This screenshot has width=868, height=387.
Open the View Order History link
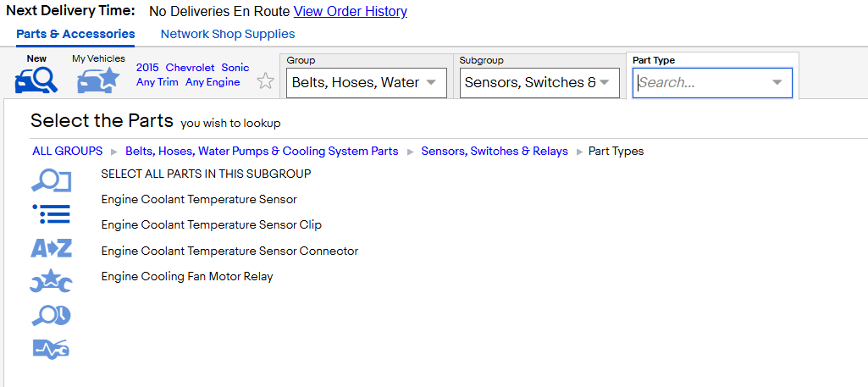(350, 11)
